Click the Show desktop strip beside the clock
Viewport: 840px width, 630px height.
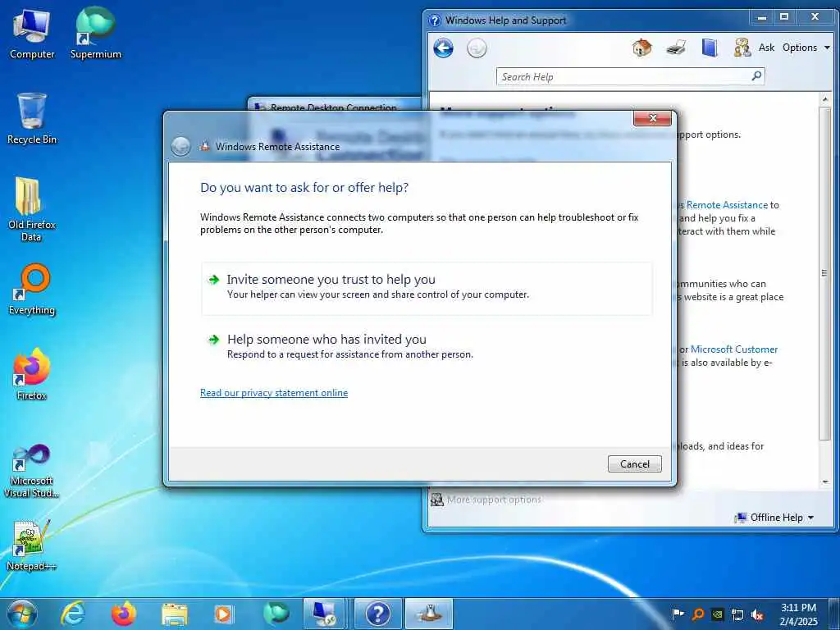point(834,614)
